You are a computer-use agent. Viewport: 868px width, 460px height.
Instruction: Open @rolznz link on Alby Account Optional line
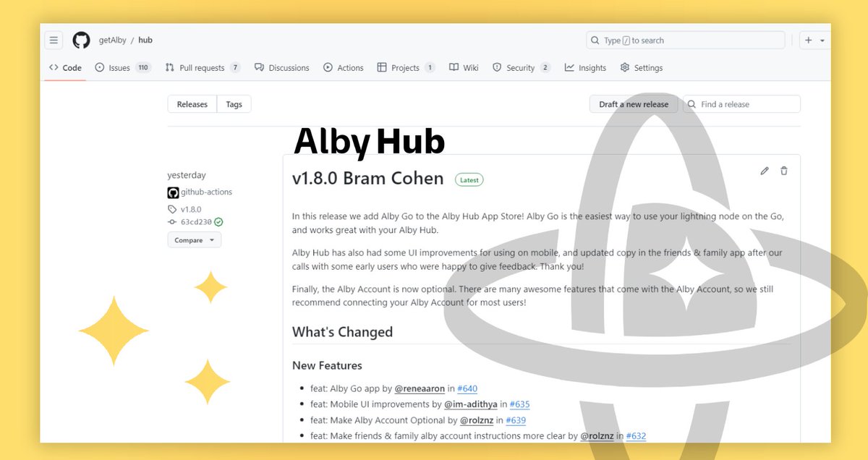477,420
